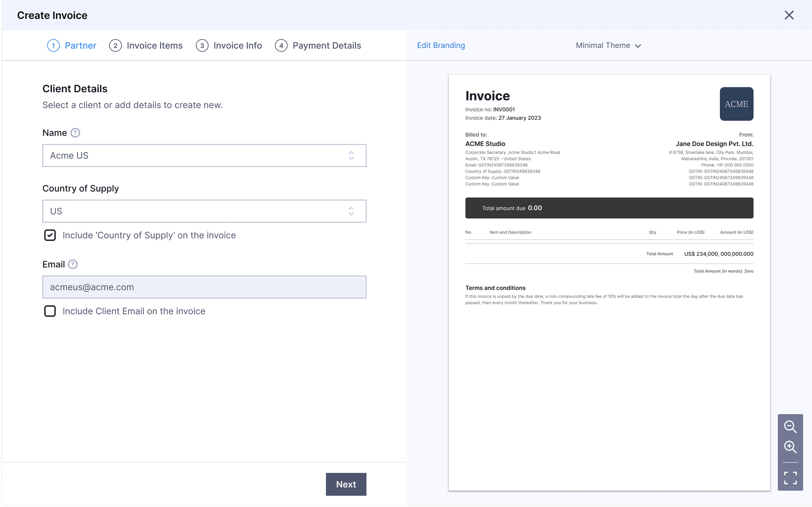Open Edit Branding

(x=440, y=45)
